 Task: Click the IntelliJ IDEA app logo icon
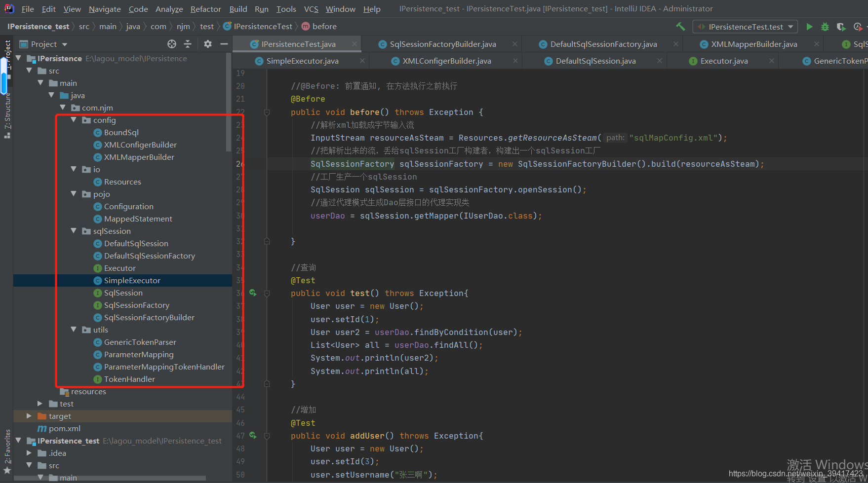(9, 8)
